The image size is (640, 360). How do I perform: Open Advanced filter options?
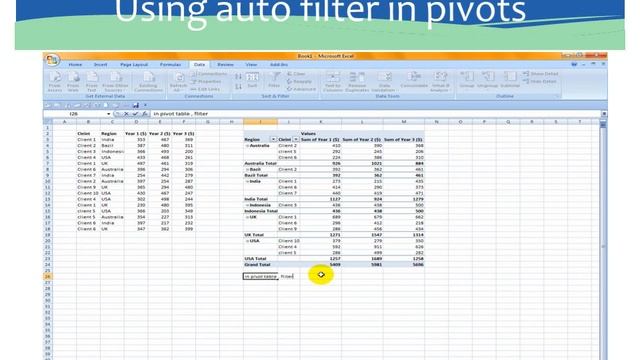click(x=301, y=89)
